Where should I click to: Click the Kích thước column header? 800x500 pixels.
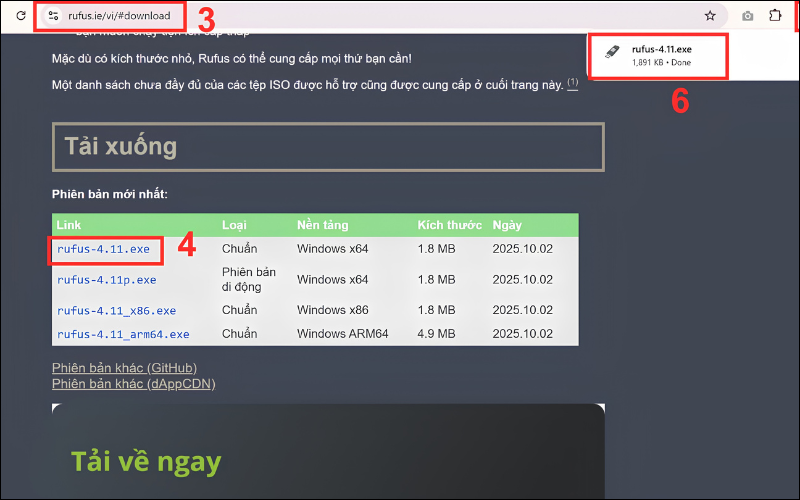449,225
